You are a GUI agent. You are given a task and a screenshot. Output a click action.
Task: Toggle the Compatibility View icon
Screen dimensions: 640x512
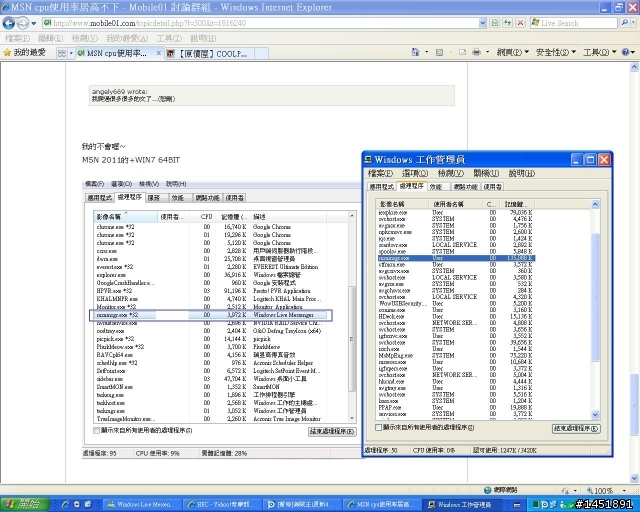tap(495, 23)
